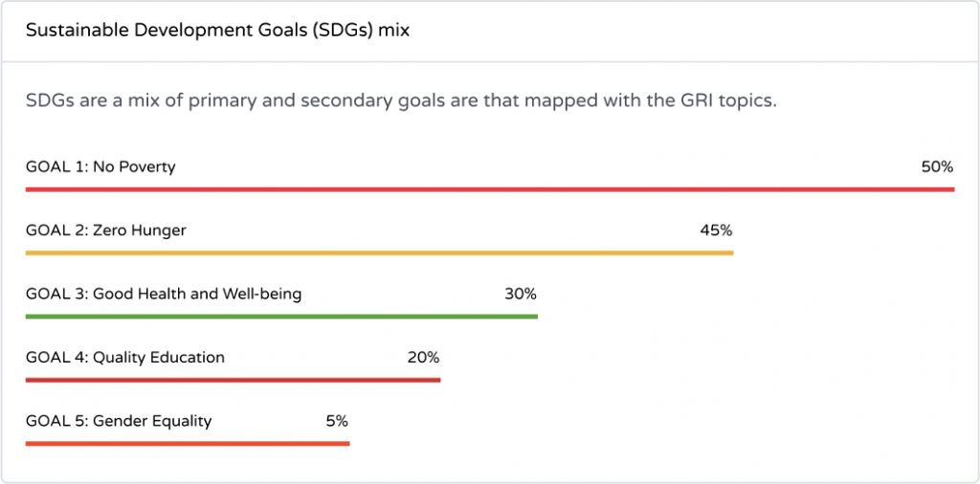The height and width of the screenshot is (484, 980).
Task: Click the SDGs description paragraph text
Action: click(x=401, y=100)
